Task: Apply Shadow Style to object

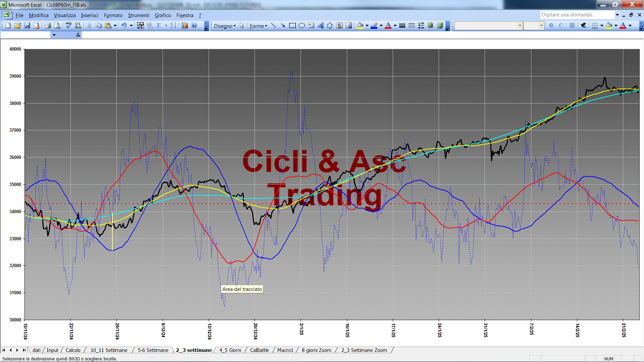Action: tap(430, 26)
